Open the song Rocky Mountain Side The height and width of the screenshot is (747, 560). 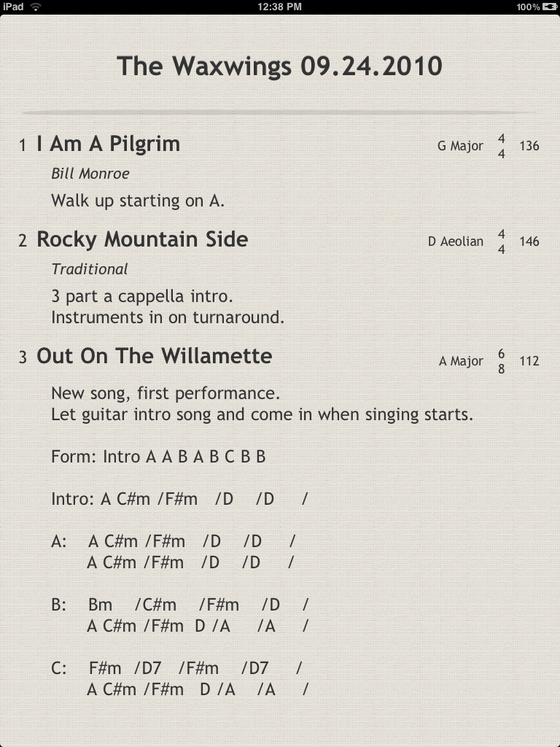(142, 239)
